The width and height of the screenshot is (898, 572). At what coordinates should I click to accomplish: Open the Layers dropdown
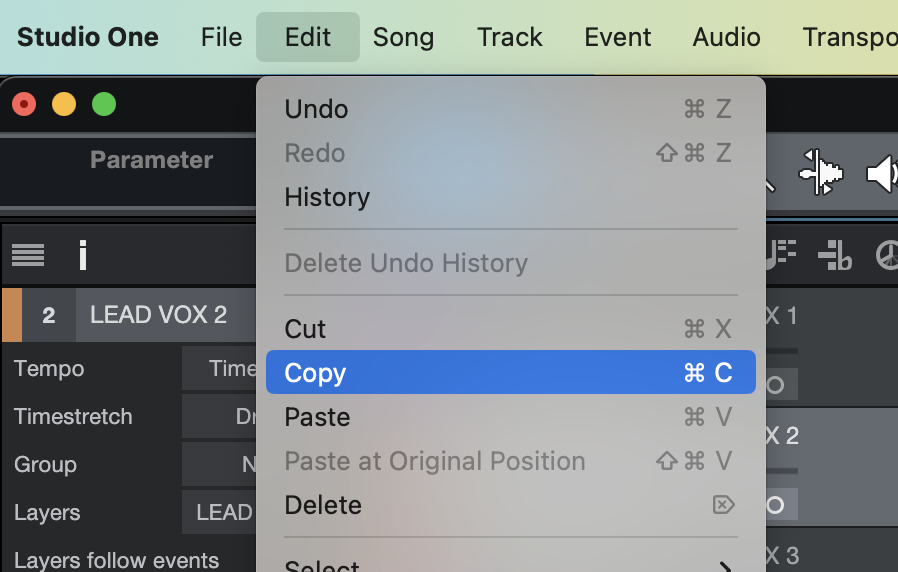[219, 513]
